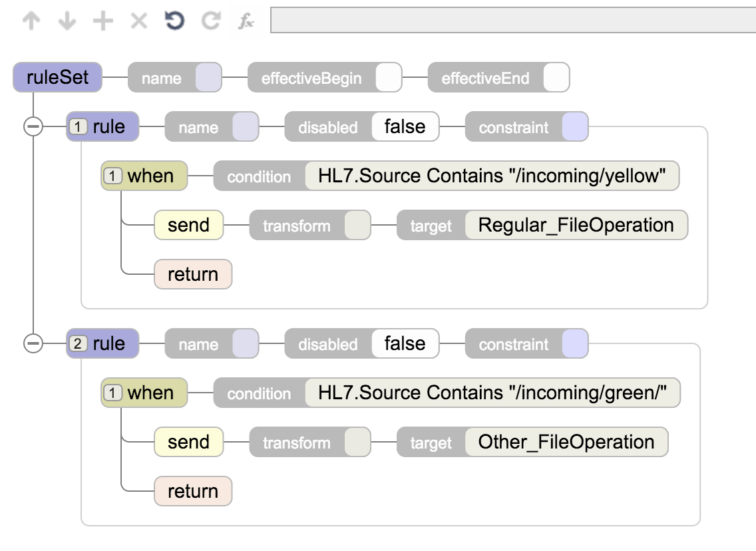This screenshot has width=756, height=551.
Task: Toggle disabled false value on rule 1
Action: tap(405, 126)
